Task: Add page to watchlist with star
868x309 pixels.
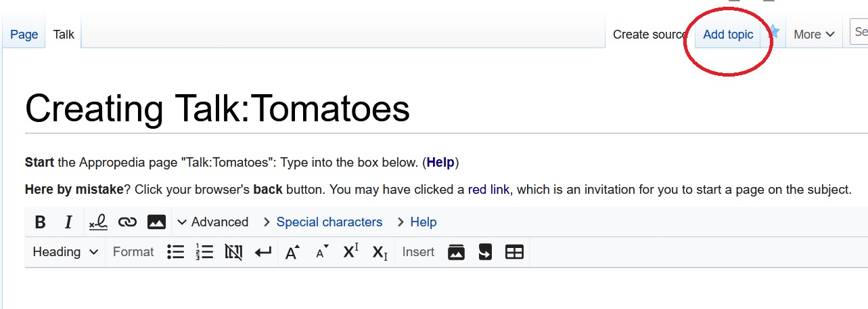Action: tap(773, 33)
